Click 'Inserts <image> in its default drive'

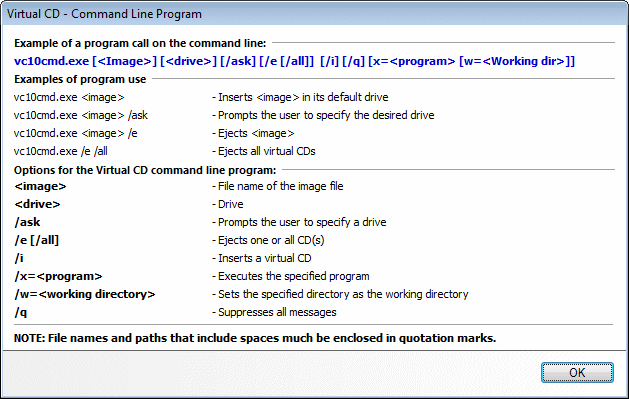300,97
